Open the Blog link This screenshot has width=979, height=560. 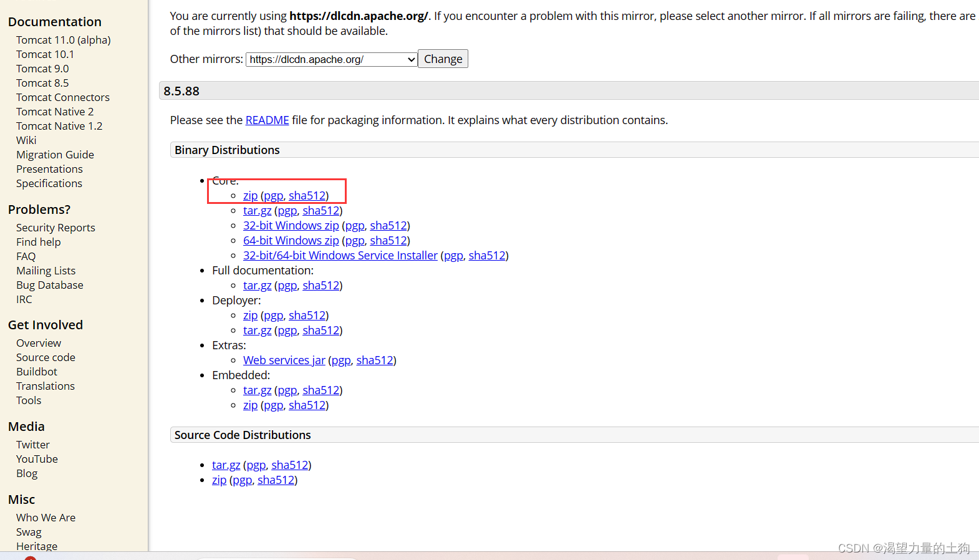coord(27,473)
